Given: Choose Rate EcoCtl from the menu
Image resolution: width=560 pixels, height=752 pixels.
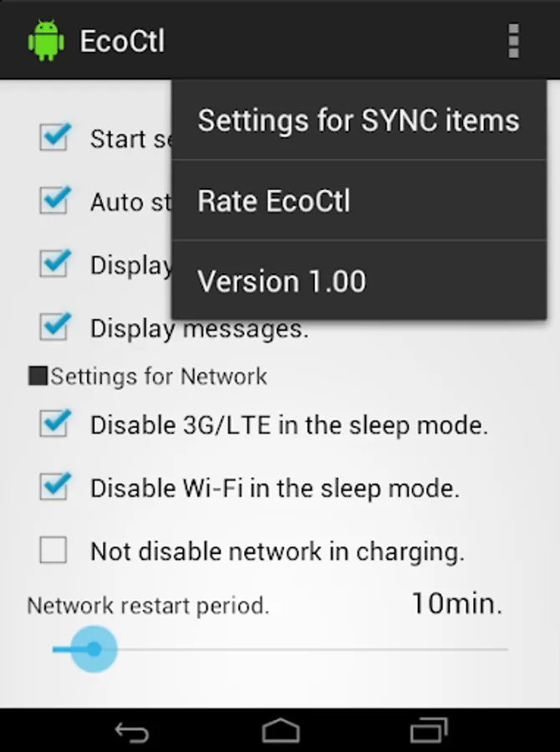Looking at the screenshot, I should point(359,201).
